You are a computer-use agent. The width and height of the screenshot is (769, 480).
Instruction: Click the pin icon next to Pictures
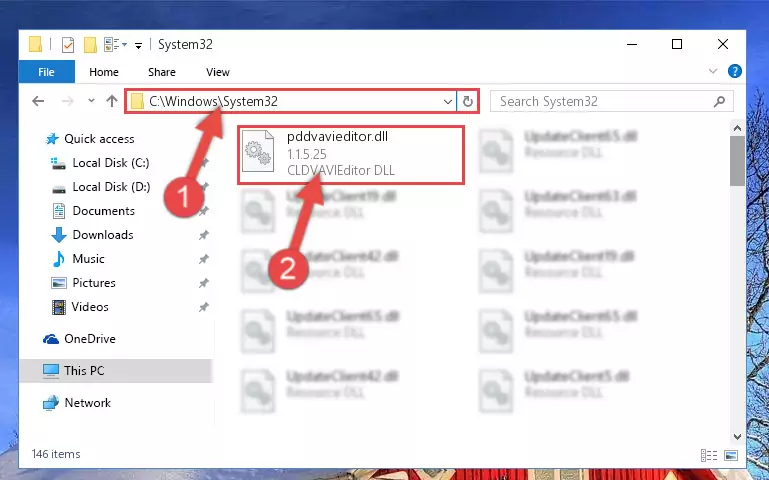(204, 283)
